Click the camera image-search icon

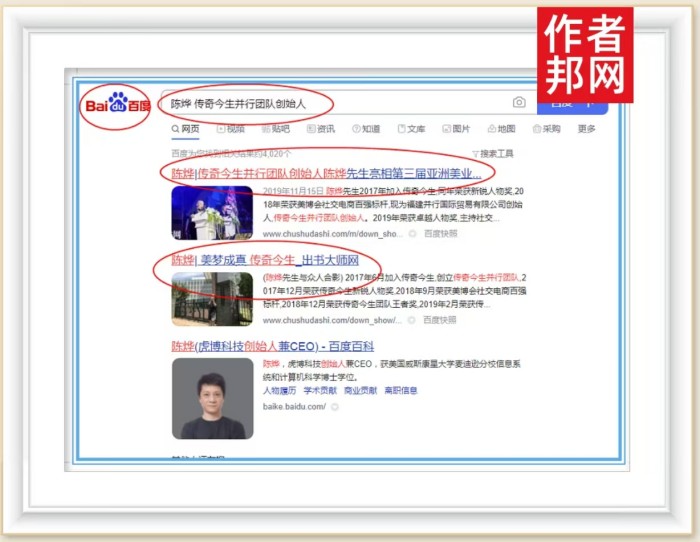coord(519,103)
